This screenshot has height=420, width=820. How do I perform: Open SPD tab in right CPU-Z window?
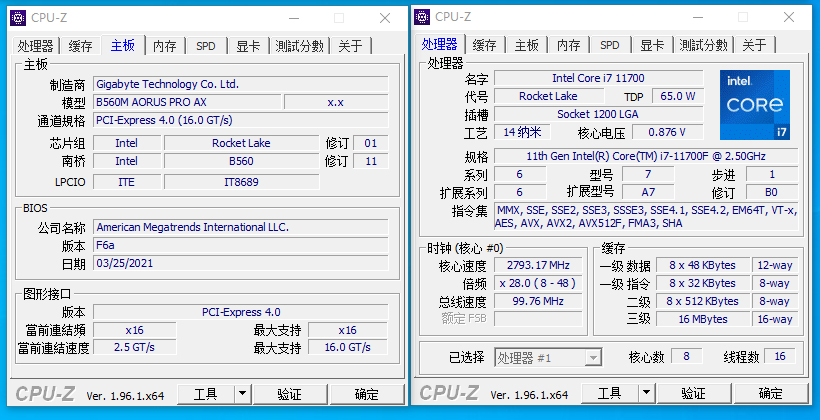pos(610,46)
